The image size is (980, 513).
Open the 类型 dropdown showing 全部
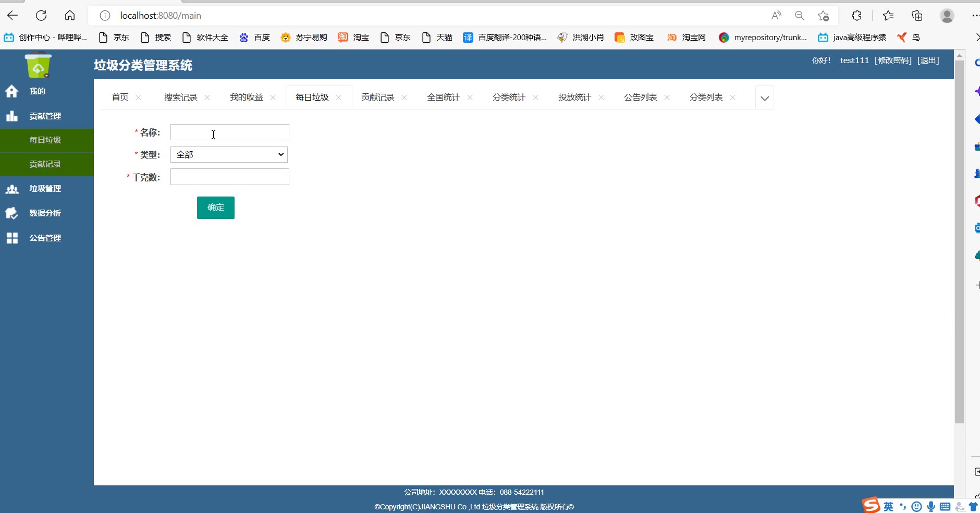coord(229,154)
